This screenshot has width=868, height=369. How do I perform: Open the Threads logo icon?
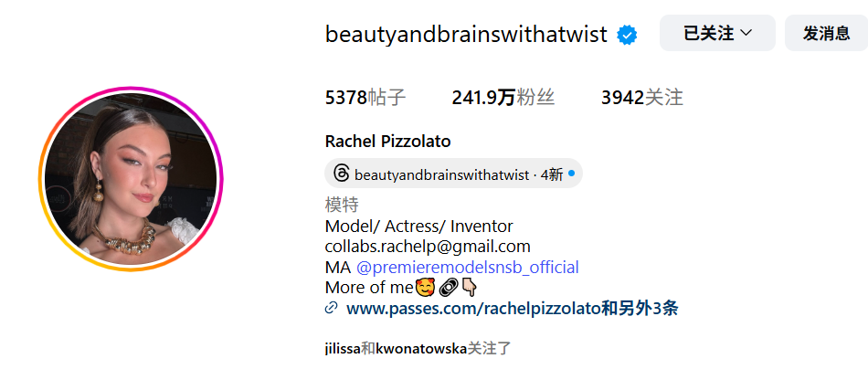pos(342,174)
